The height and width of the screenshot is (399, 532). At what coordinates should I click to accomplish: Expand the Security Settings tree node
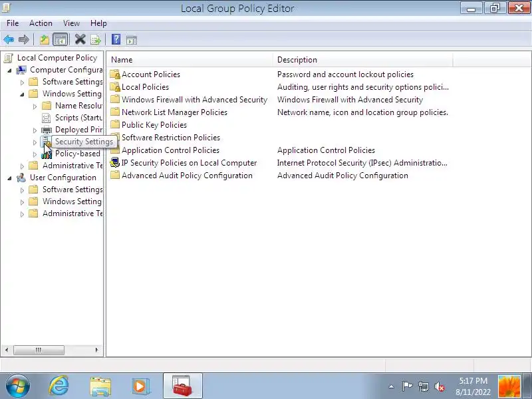[x=35, y=142]
